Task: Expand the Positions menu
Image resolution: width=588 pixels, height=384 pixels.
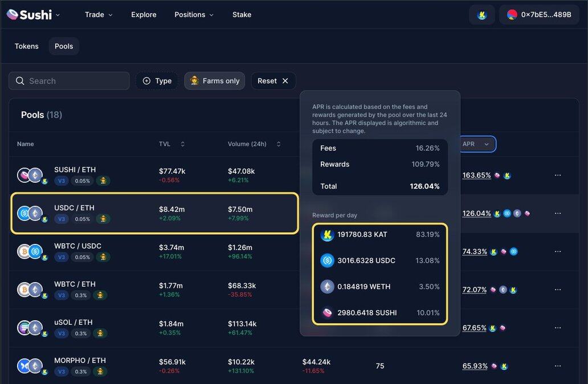Action: click(194, 15)
